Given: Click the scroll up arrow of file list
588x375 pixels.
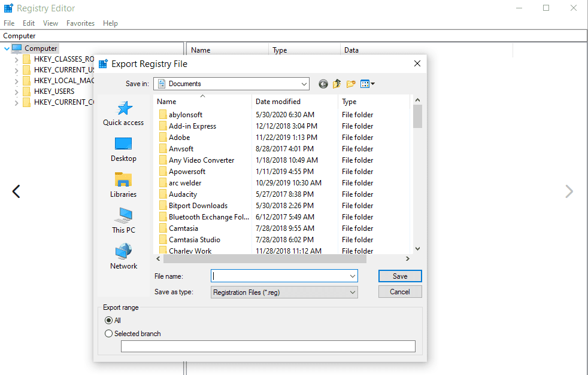Looking at the screenshot, I should click(x=417, y=100).
